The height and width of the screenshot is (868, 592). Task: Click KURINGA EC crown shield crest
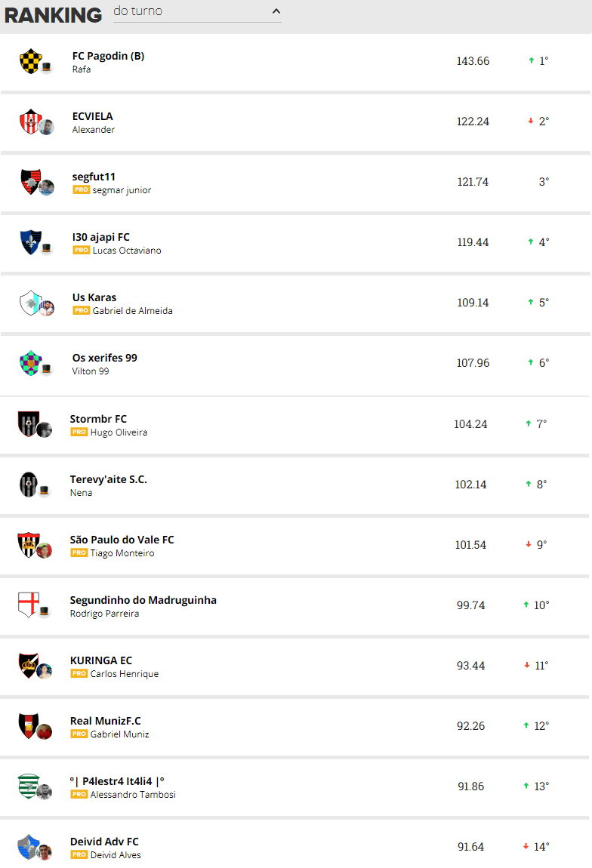[x=28, y=665]
